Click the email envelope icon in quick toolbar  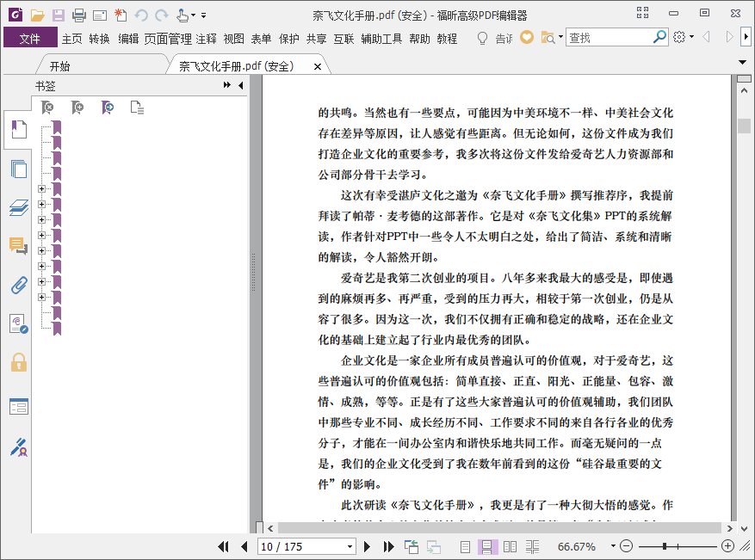click(100, 15)
